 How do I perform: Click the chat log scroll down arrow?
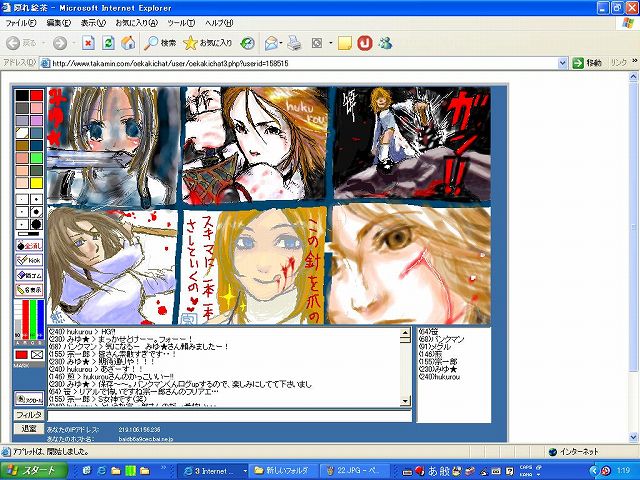(x=405, y=401)
